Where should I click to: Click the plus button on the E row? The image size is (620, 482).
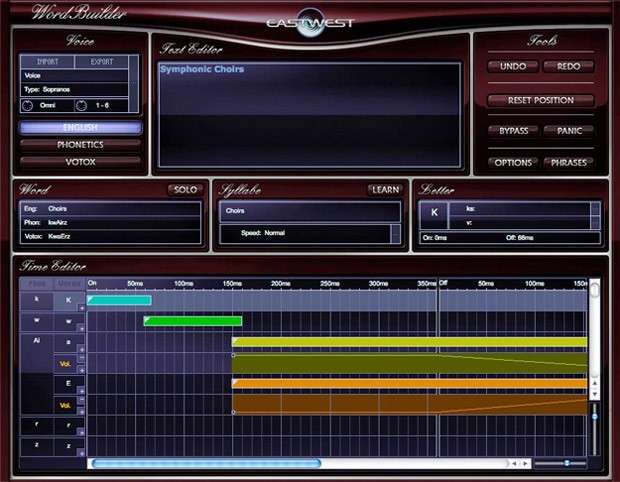coord(81,391)
